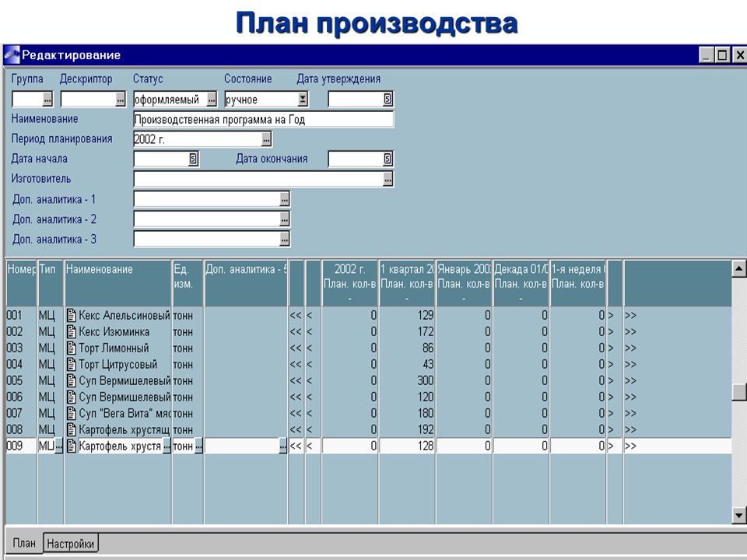Expand the Состояние dropdown showing ручное

click(x=303, y=99)
